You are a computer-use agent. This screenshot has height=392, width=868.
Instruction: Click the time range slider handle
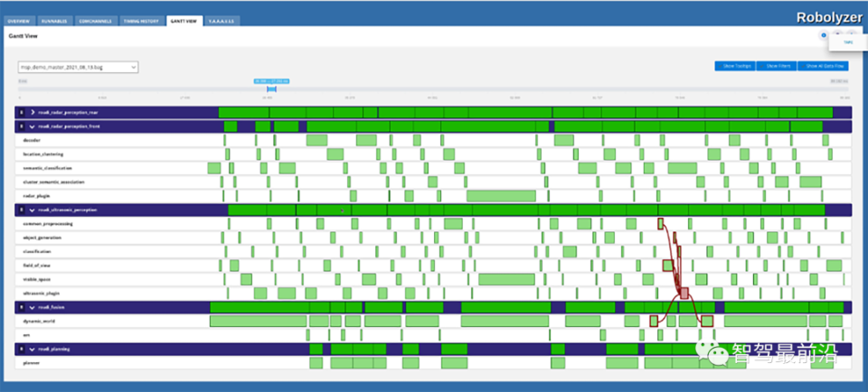coord(271,89)
